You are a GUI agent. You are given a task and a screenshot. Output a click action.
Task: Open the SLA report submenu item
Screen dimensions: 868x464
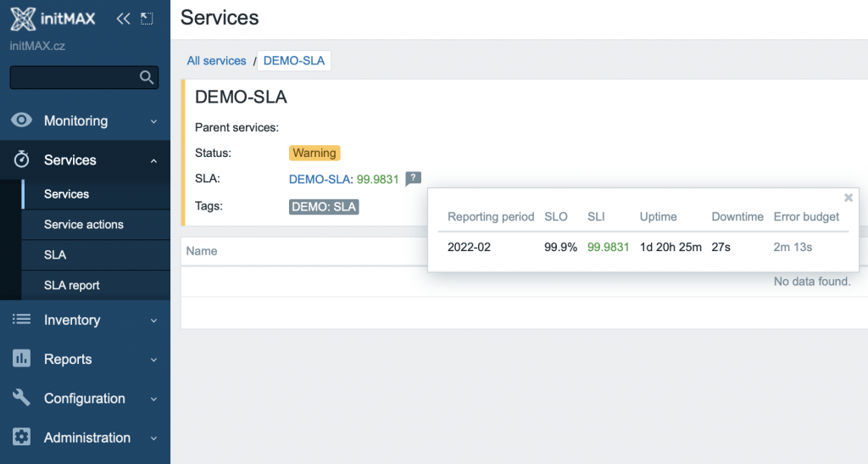(x=72, y=286)
